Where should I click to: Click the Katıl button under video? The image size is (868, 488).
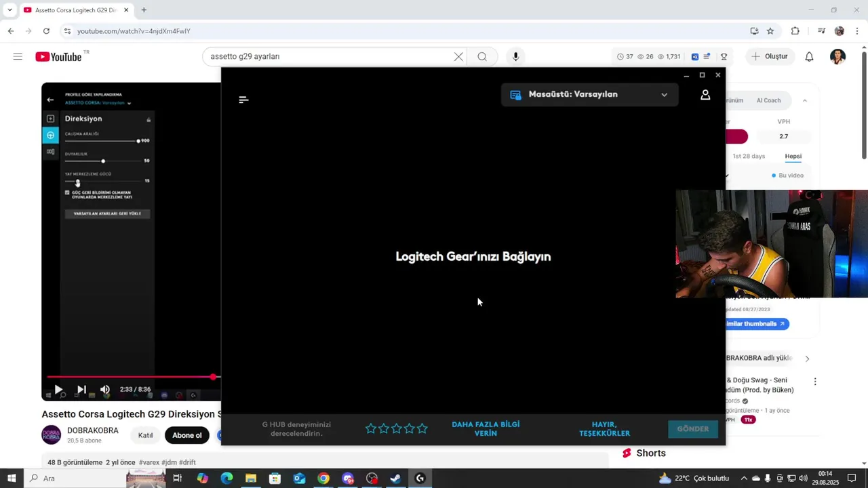coord(145,435)
